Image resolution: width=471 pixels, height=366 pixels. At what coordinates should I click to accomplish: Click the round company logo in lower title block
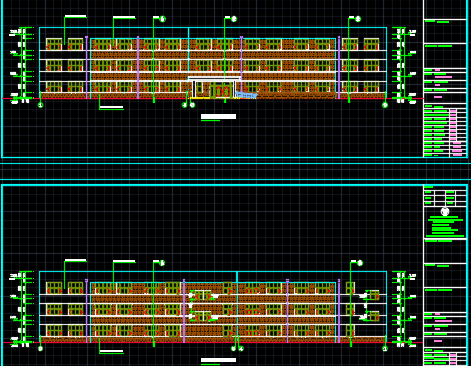[x=445, y=211]
